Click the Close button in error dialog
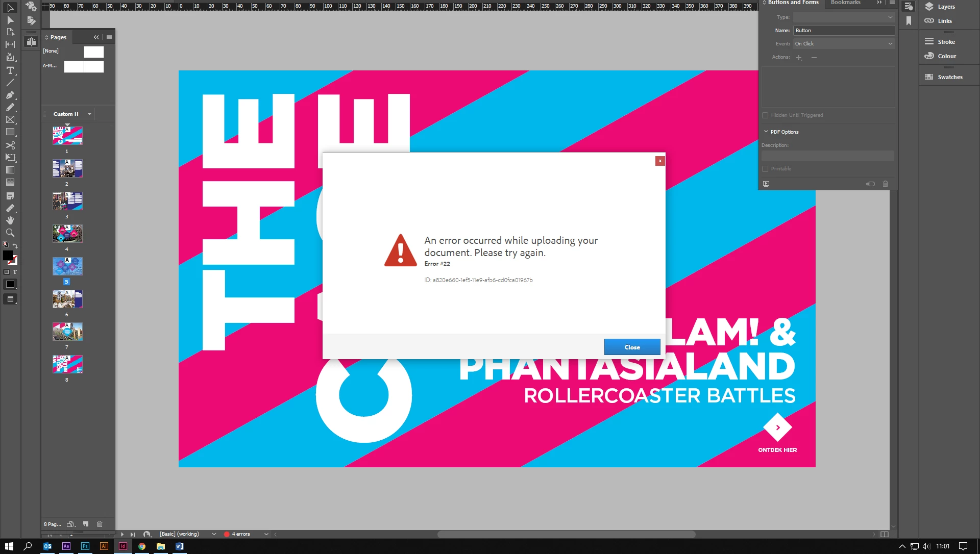 point(632,347)
